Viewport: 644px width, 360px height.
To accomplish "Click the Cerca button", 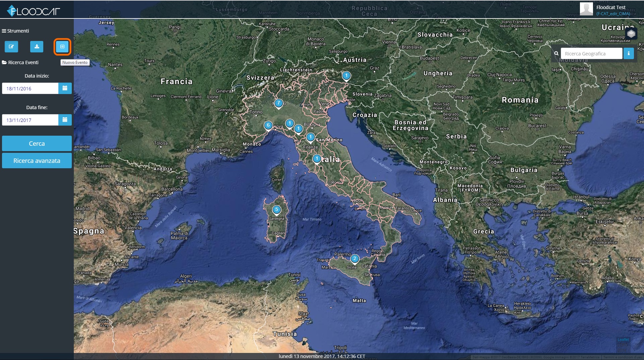I will click(x=37, y=143).
